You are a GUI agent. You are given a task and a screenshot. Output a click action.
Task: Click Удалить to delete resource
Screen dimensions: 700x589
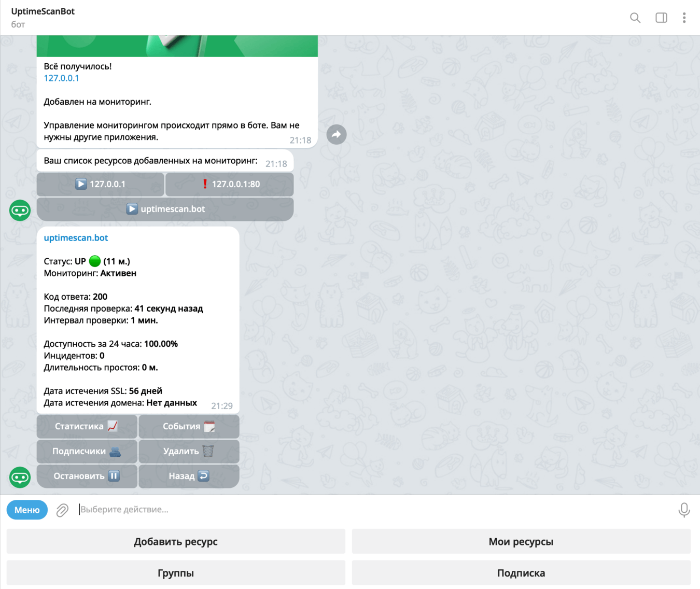[x=189, y=451]
